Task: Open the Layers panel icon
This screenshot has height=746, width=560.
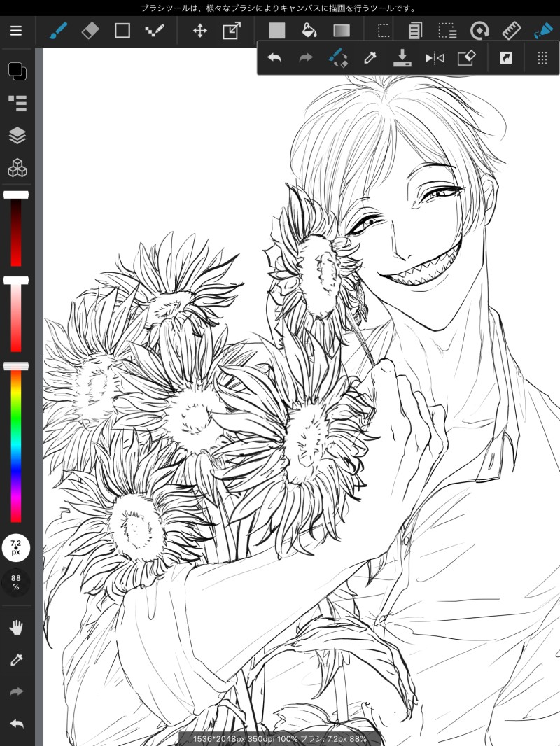Action: 17,136
